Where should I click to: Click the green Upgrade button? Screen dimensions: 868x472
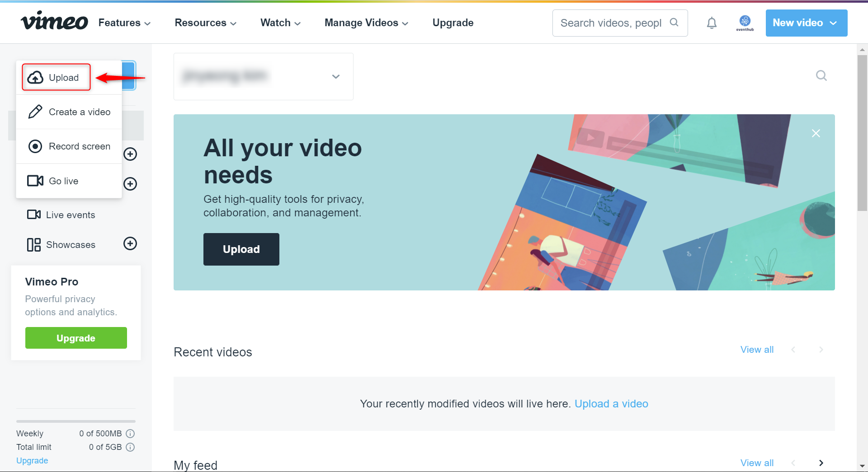76,338
